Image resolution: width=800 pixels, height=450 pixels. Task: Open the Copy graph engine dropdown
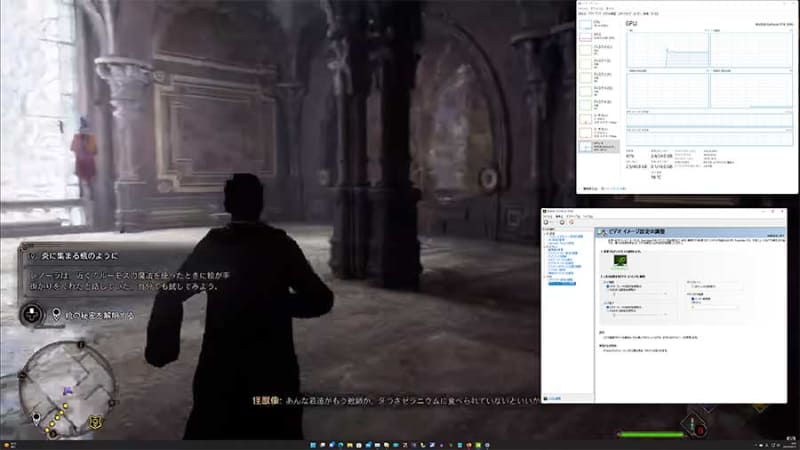(715, 30)
